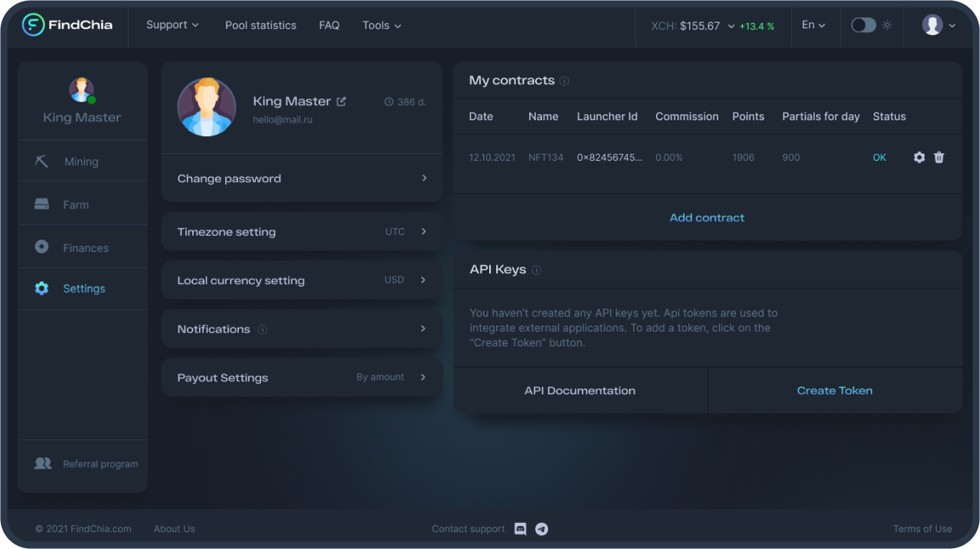Click the Discord icon in footer
Image resolution: width=980 pixels, height=549 pixels.
pos(521,529)
